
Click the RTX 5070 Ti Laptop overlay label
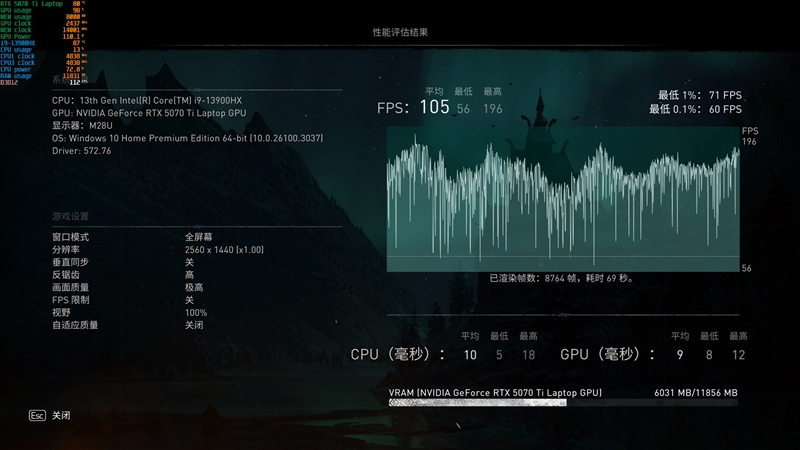[31, 4]
